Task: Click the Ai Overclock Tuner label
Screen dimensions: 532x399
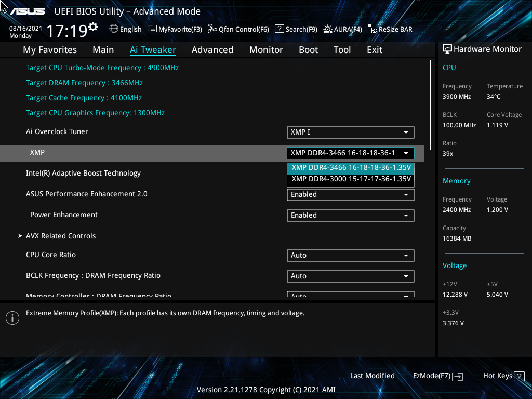Action: [x=57, y=131]
